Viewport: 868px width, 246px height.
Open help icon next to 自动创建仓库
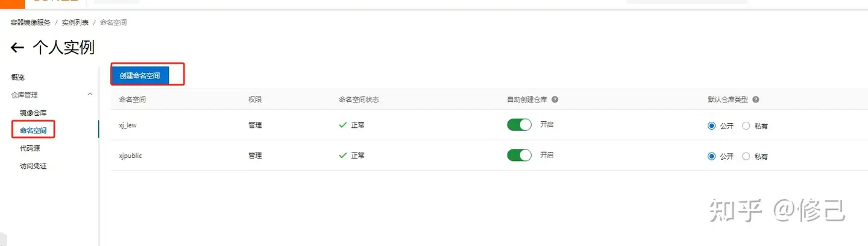click(x=555, y=99)
